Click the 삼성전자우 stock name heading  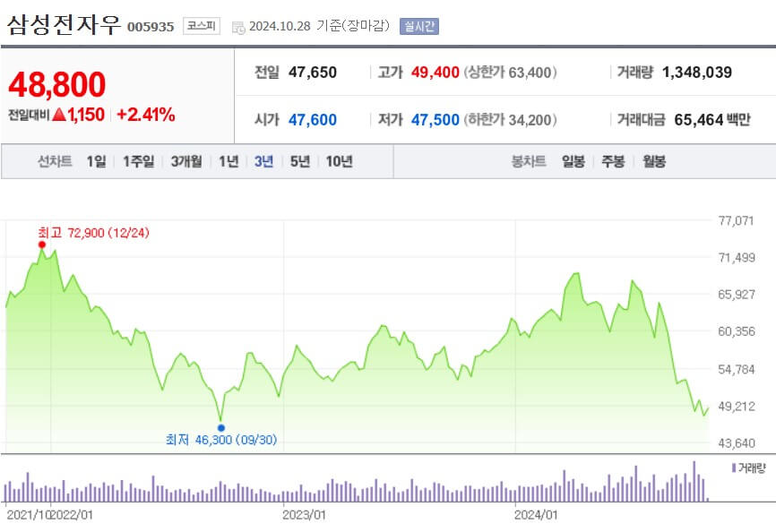(x=64, y=25)
